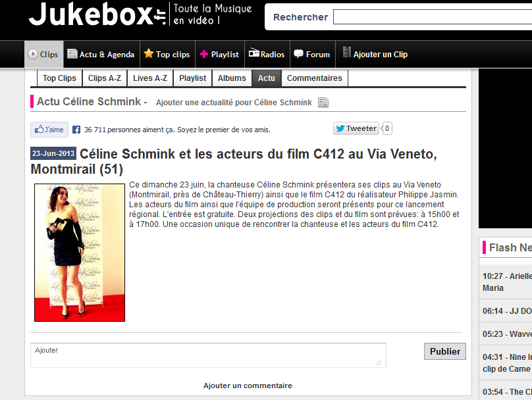Select Ajouter un Clip film icon
This screenshot has height=400, width=532.
coord(375,54)
